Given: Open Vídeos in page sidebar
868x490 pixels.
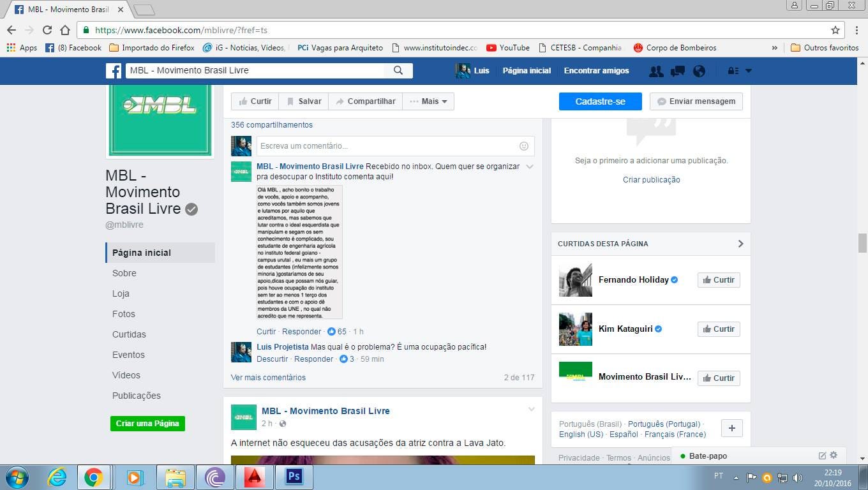Looking at the screenshot, I should point(126,375).
